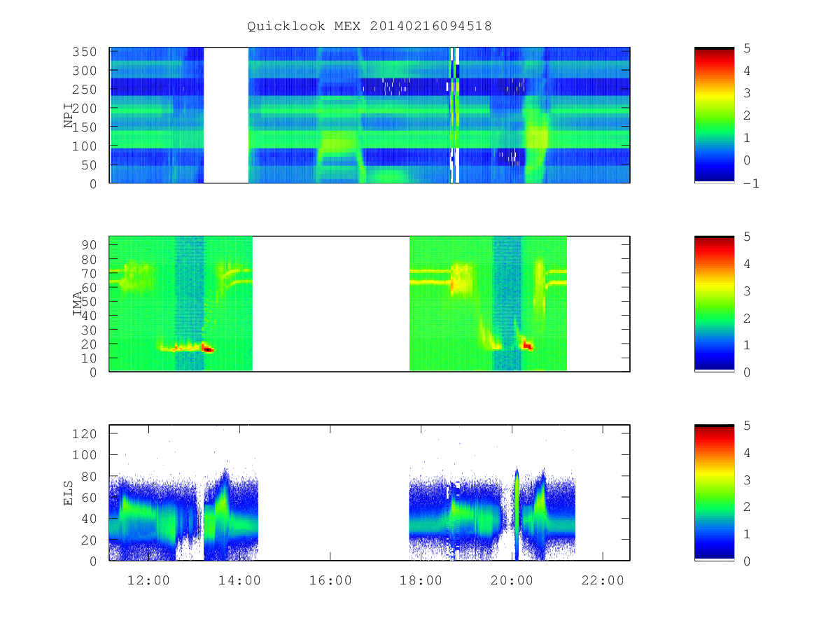Click the 22:00 time tick label
Screen dimensions: 840x630
pos(603,580)
